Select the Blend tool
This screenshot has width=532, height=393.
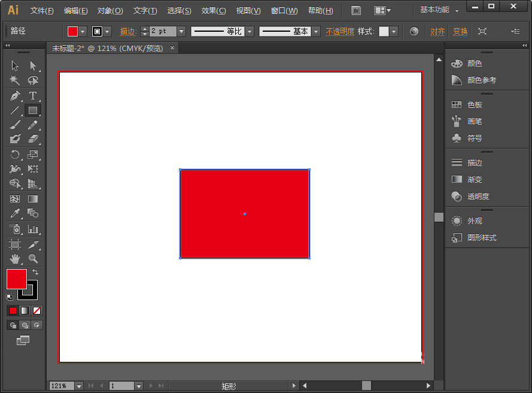pyautogui.click(x=33, y=213)
